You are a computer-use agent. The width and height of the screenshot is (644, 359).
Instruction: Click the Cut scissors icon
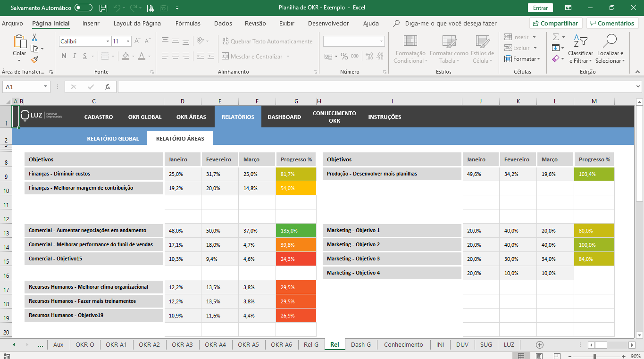coord(34,38)
